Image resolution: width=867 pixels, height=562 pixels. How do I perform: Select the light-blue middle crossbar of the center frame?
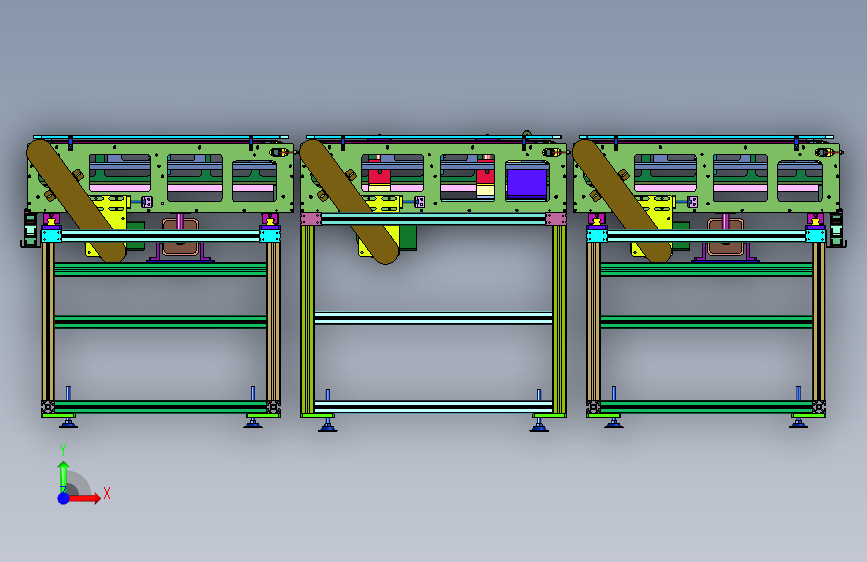click(x=433, y=318)
